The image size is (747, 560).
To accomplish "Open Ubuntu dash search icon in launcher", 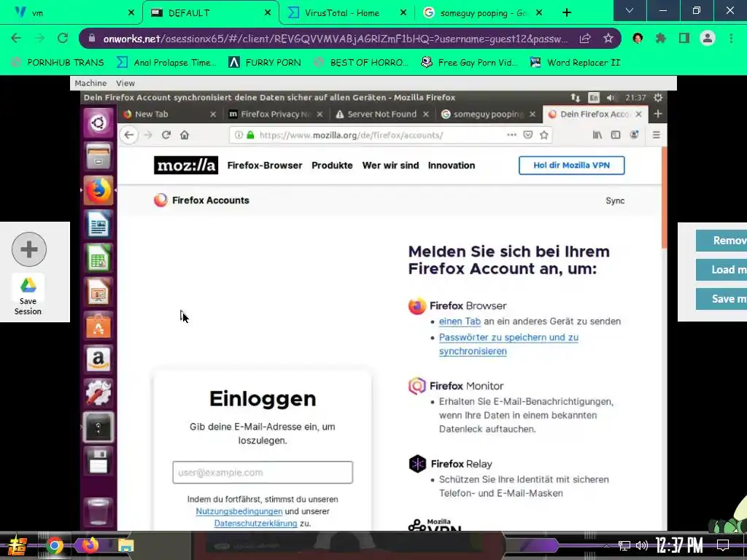I will [x=98, y=122].
